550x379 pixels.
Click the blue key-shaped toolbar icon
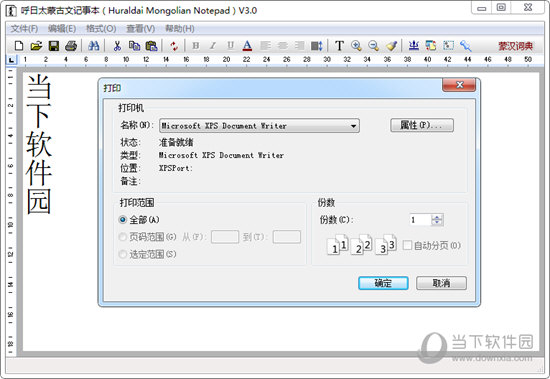[x=466, y=46]
